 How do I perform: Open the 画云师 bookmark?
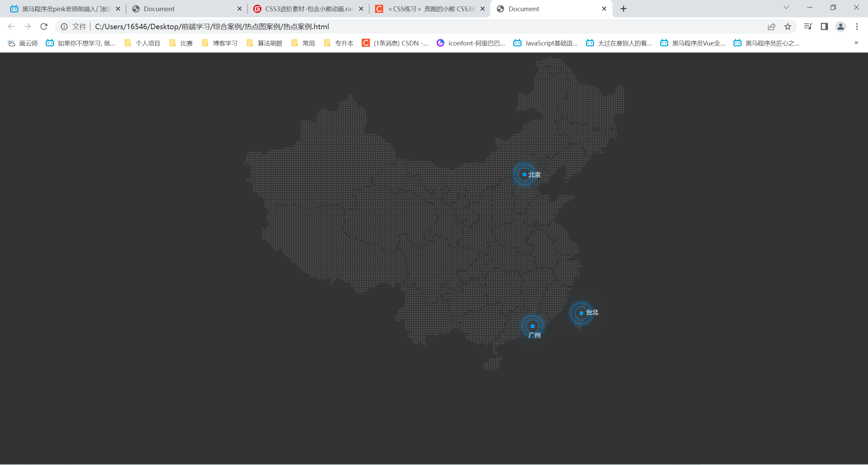click(x=23, y=43)
